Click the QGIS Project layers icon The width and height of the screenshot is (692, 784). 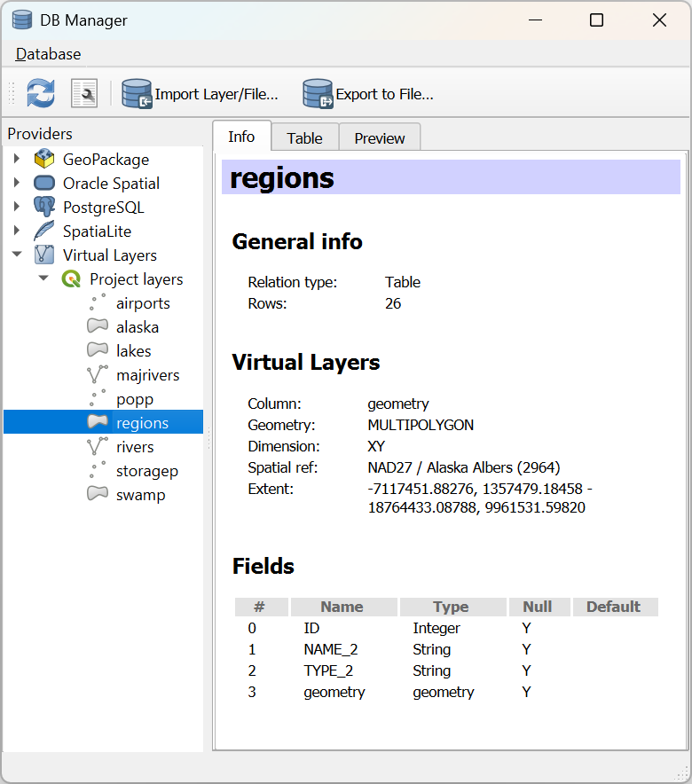71,279
